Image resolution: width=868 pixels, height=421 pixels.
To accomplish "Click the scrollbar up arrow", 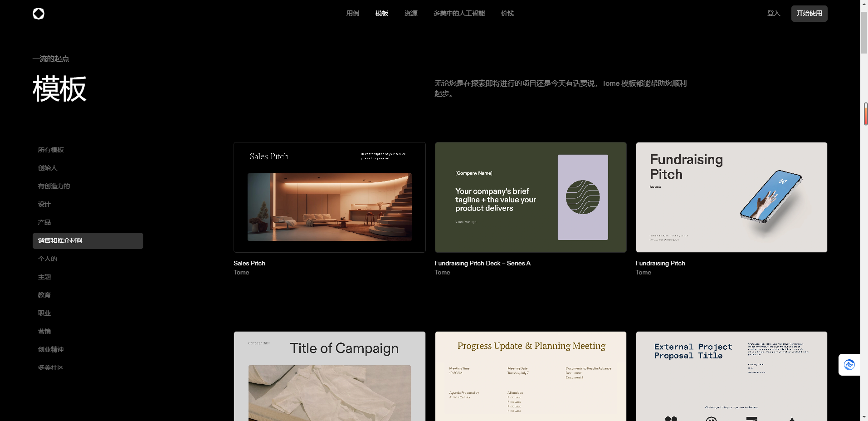I will point(864,4).
